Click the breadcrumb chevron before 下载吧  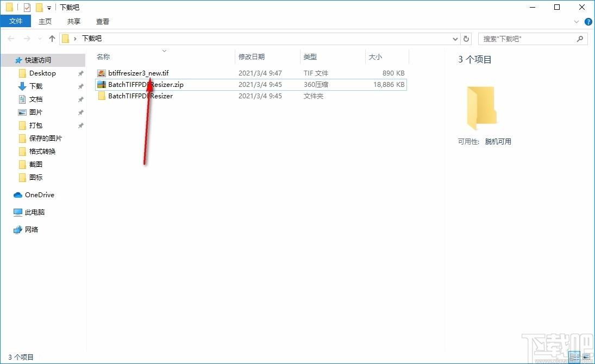75,39
